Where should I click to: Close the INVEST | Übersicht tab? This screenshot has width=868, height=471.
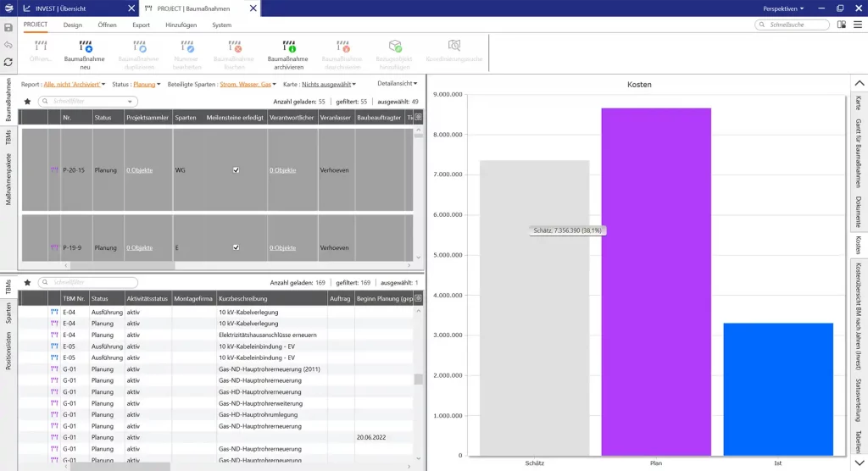click(x=130, y=8)
